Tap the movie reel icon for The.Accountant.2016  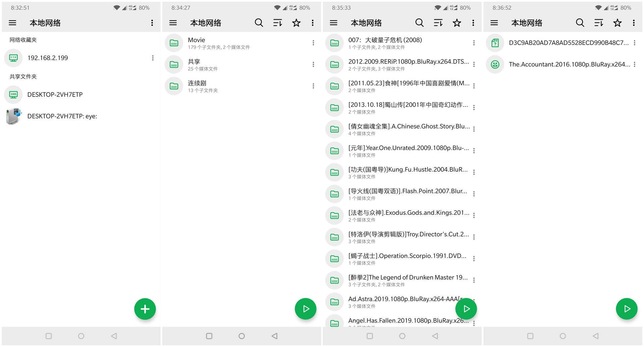[495, 64]
